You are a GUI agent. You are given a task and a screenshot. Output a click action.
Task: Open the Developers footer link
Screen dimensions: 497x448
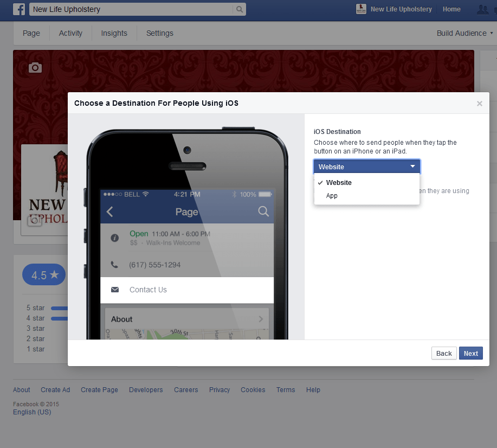click(146, 389)
